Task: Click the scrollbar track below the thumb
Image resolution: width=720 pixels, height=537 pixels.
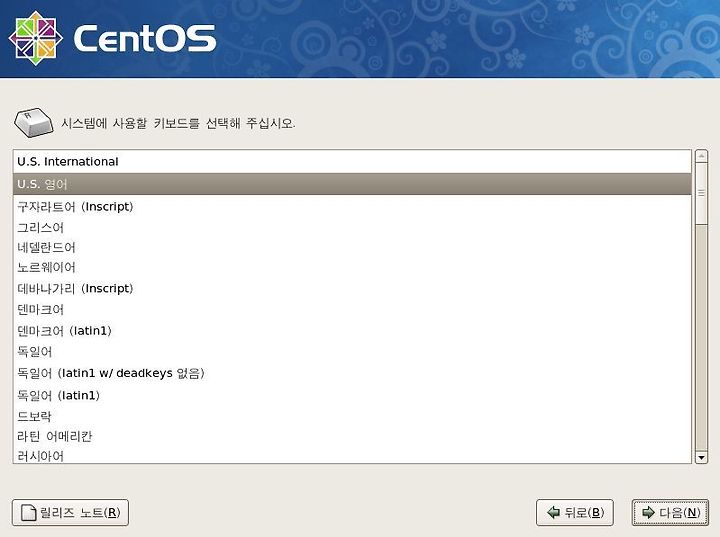Action: pos(701,338)
